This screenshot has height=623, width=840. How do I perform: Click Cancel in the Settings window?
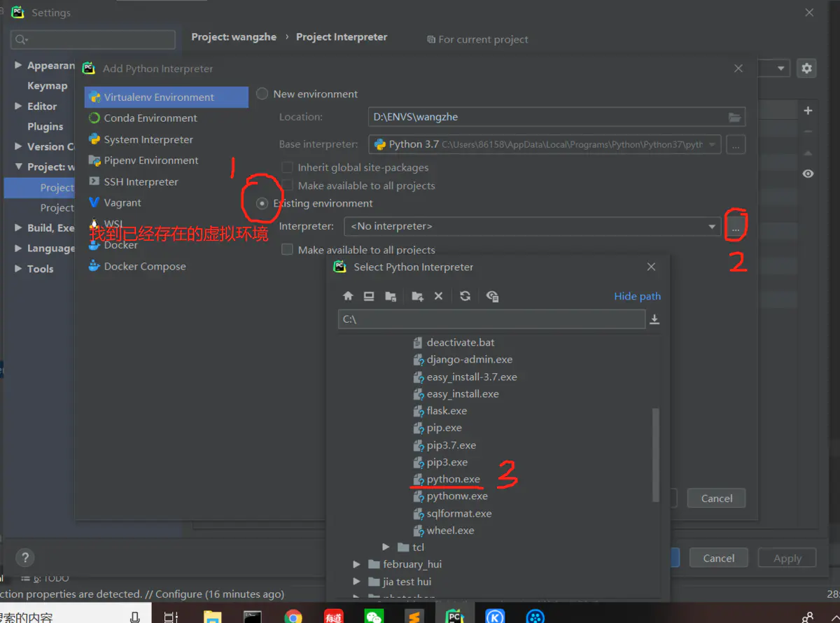click(719, 558)
